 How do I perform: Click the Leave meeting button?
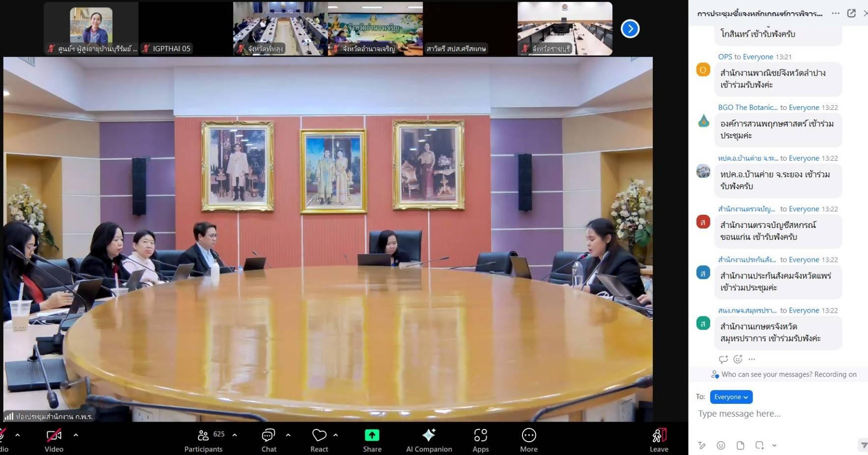click(x=659, y=440)
